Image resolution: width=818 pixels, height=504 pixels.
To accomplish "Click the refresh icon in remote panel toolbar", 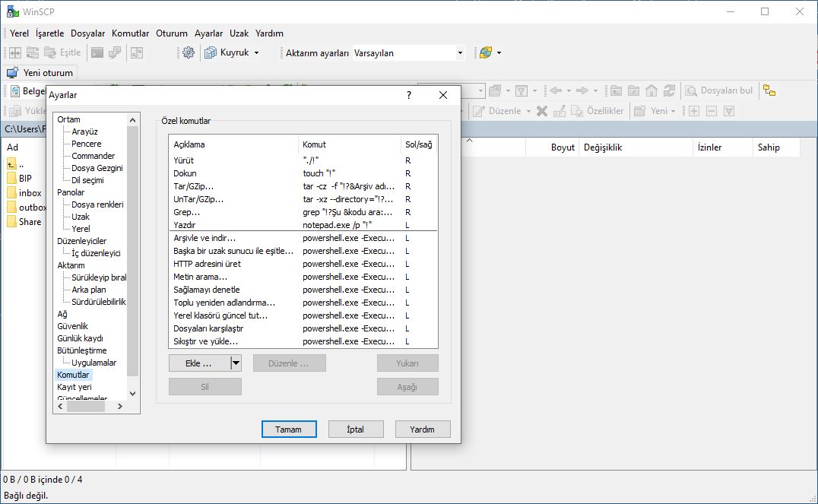I will click(669, 90).
